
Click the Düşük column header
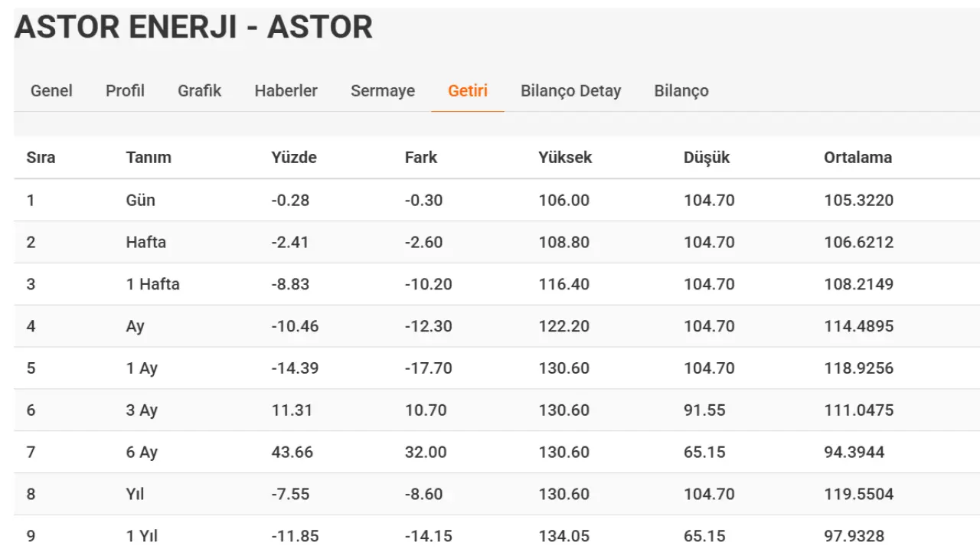tap(707, 158)
